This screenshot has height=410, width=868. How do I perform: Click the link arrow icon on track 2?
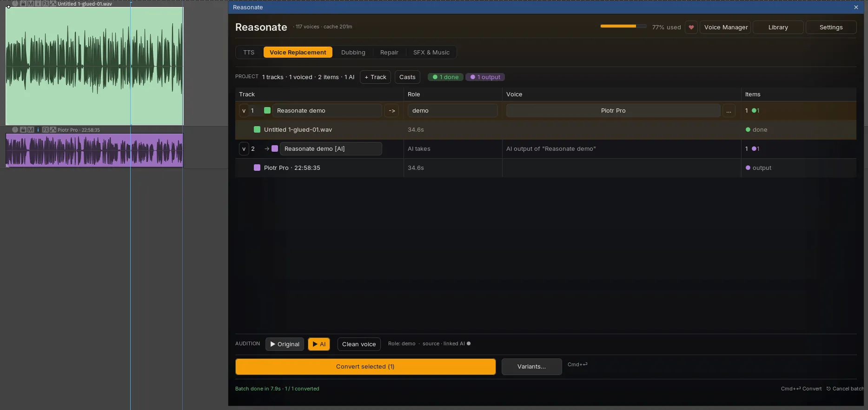click(x=267, y=148)
